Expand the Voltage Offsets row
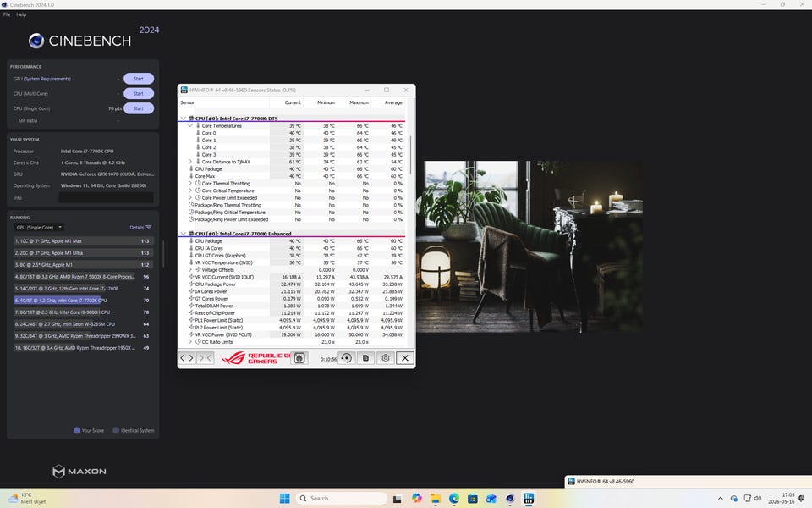Viewport: 812px width, 508px height. pos(190,269)
